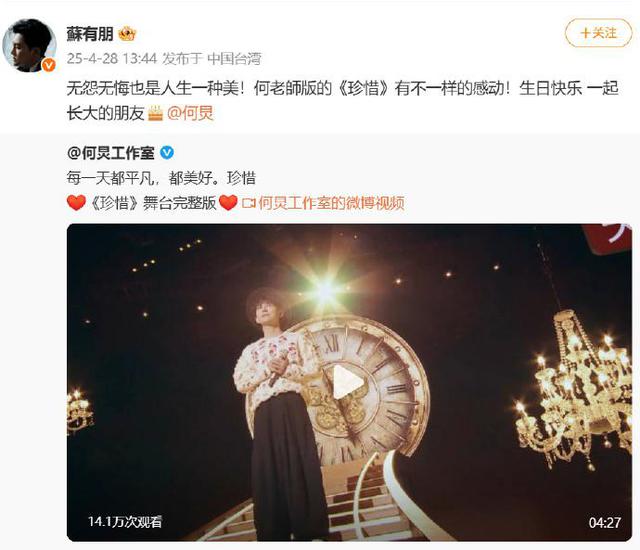Open the @何炅 mention link

[x=190, y=113]
